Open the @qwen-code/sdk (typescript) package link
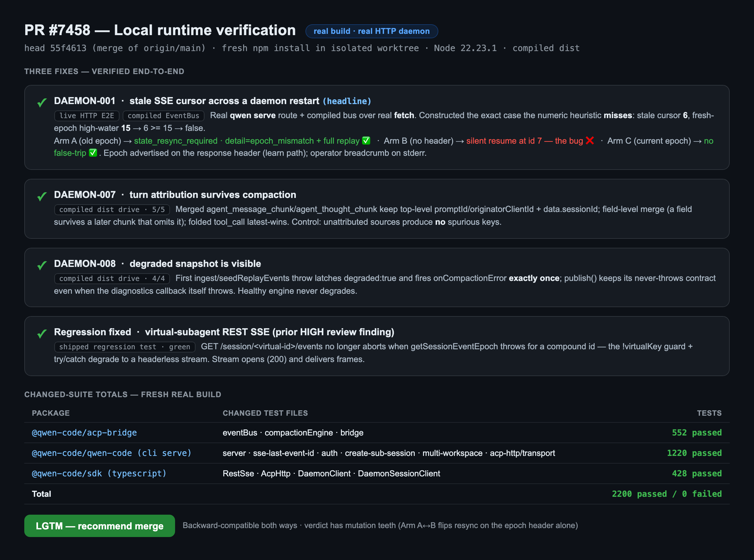This screenshot has height=560, width=754. (x=99, y=473)
